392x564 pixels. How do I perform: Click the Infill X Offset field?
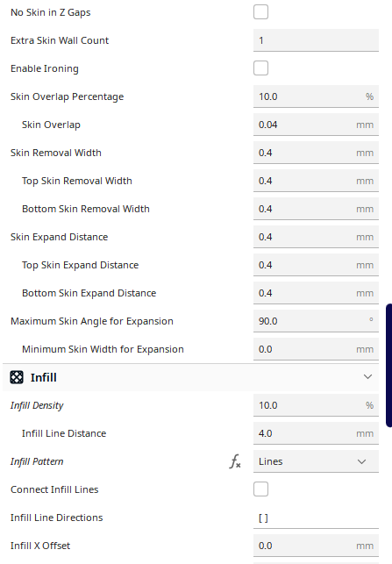(316, 546)
